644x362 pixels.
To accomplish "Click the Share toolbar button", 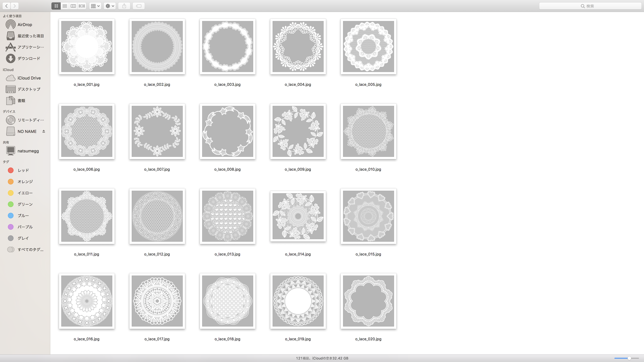I will click(124, 6).
